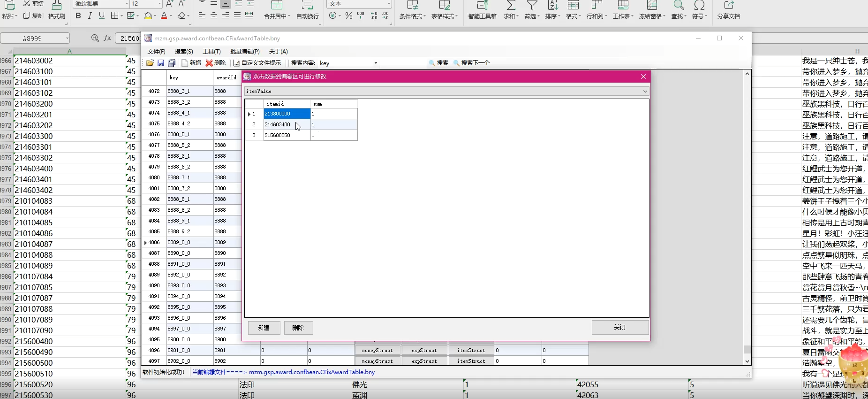Click the 关闭 button in the dialog

pyautogui.click(x=620, y=327)
